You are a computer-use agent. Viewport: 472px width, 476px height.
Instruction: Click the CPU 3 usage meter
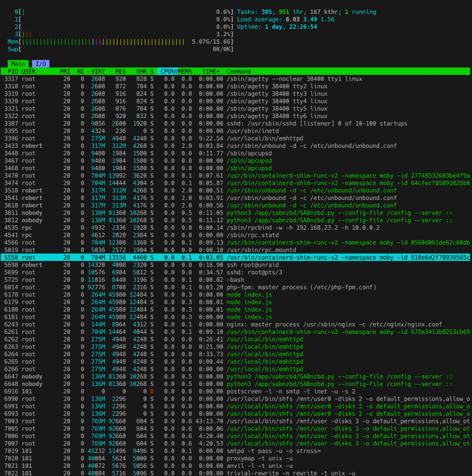(124, 34)
